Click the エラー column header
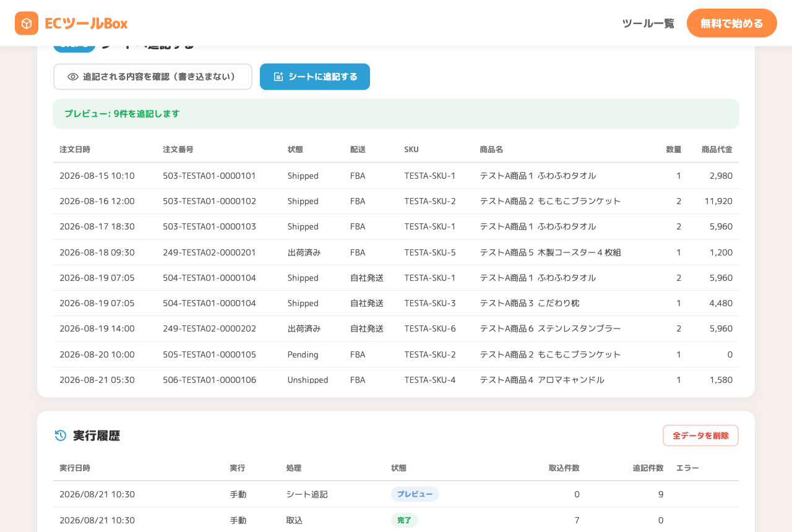This screenshot has width=792, height=532. pyautogui.click(x=687, y=468)
